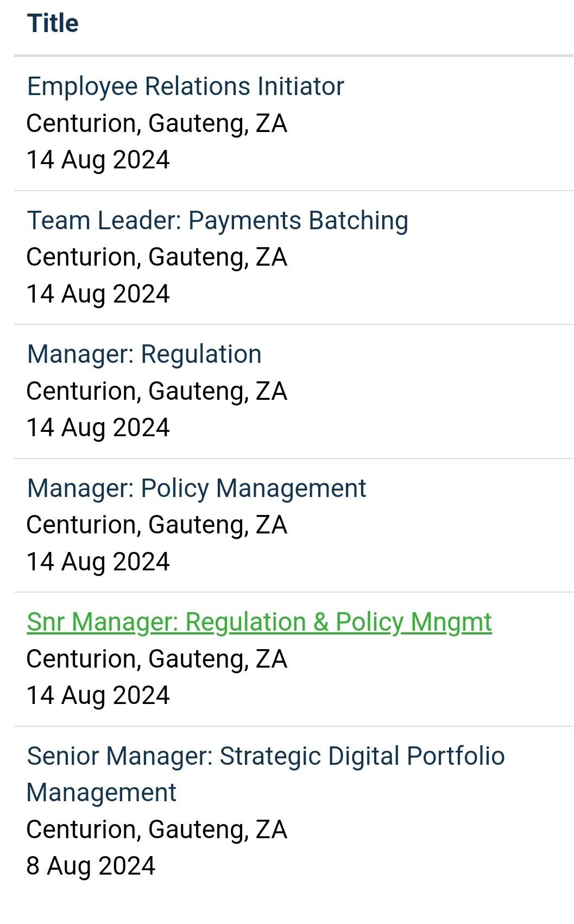Click Snr Manager: Regulation & Policy Mngmt link
Image resolution: width=574 pixels, height=924 pixels.
tap(260, 623)
